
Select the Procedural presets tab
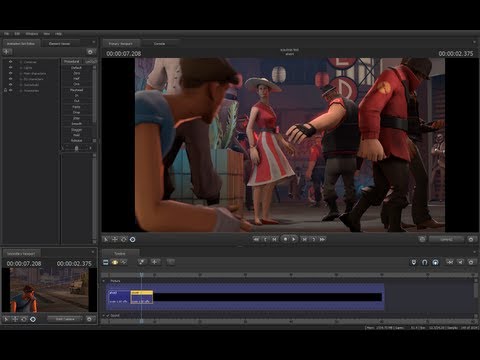click(72, 62)
